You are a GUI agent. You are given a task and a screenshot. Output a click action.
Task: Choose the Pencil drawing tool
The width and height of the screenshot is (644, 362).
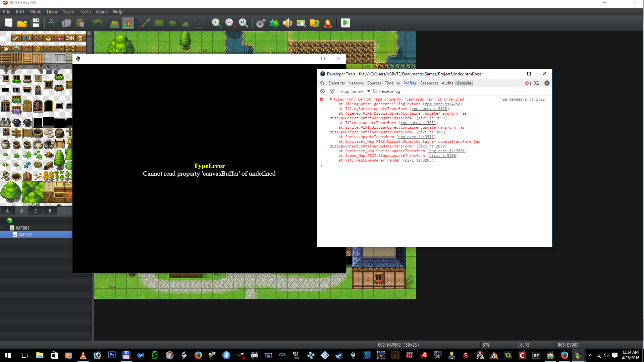point(145,23)
